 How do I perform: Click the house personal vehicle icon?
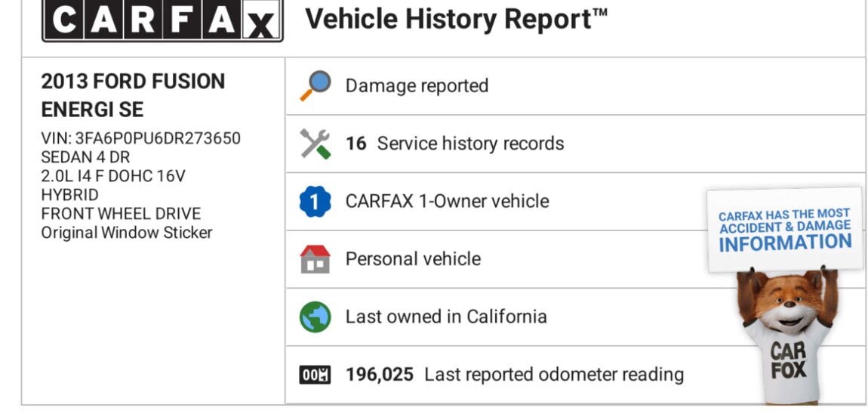[315, 259]
